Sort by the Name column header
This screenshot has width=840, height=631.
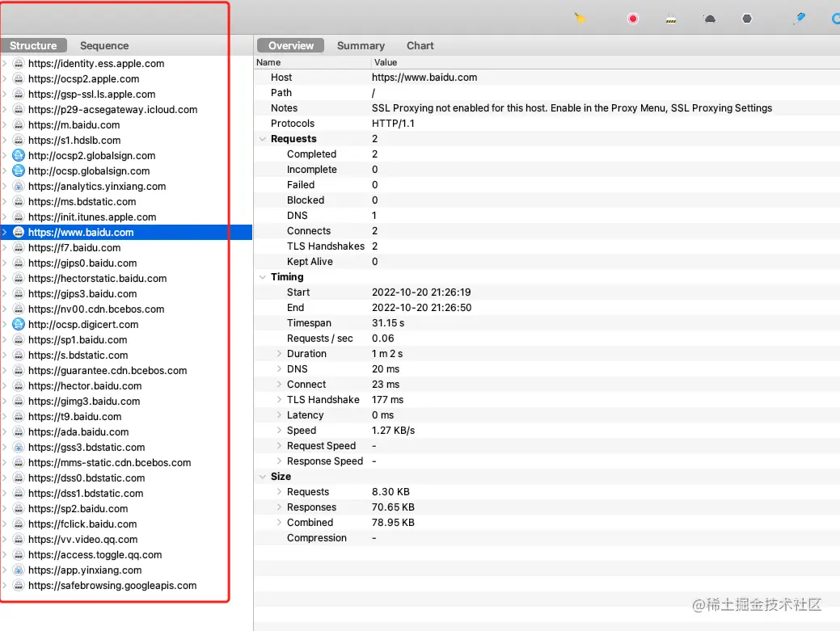312,62
